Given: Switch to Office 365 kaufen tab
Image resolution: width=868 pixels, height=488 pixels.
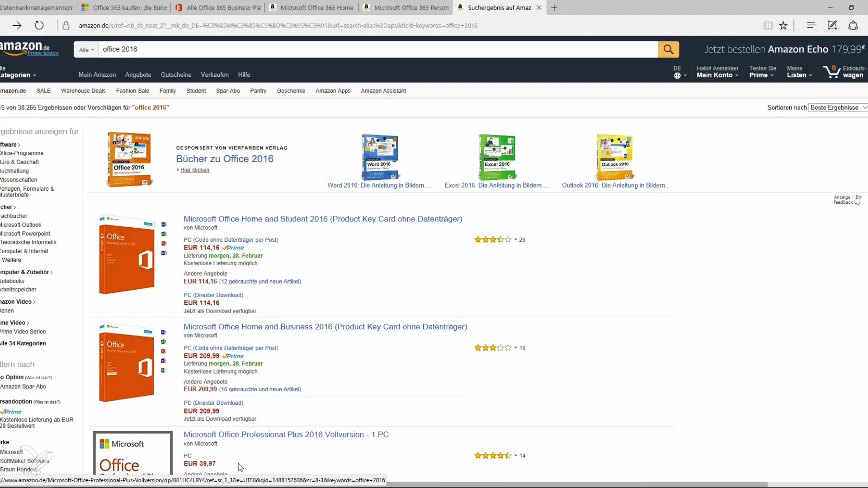Looking at the screenshot, I should click(x=124, y=8).
